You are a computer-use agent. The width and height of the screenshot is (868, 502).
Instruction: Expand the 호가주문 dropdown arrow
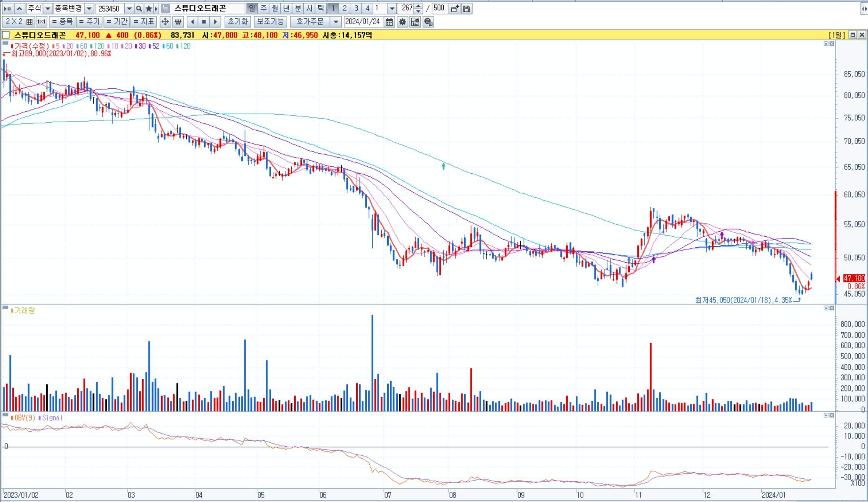tap(335, 22)
